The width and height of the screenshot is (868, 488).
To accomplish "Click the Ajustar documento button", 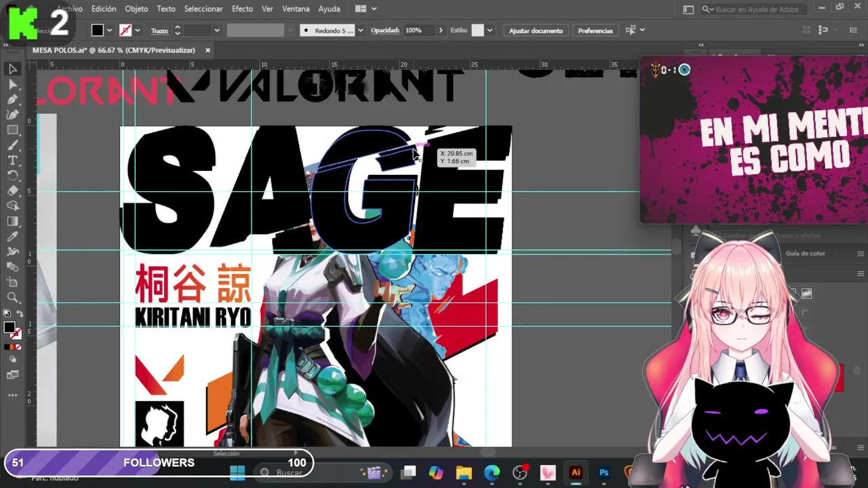I will coord(536,30).
